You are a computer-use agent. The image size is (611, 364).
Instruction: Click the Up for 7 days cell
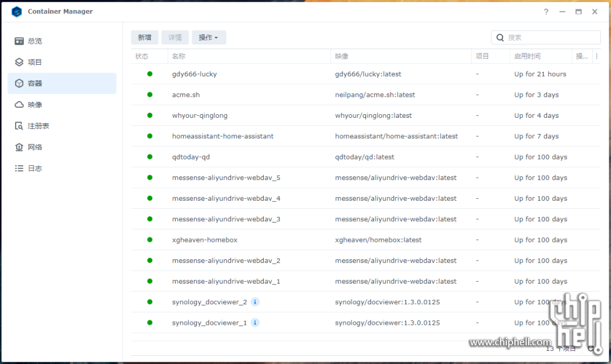(x=536, y=136)
